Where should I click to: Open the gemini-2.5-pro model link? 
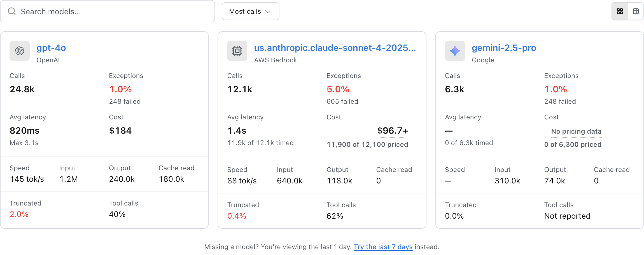click(x=504, y=48)
